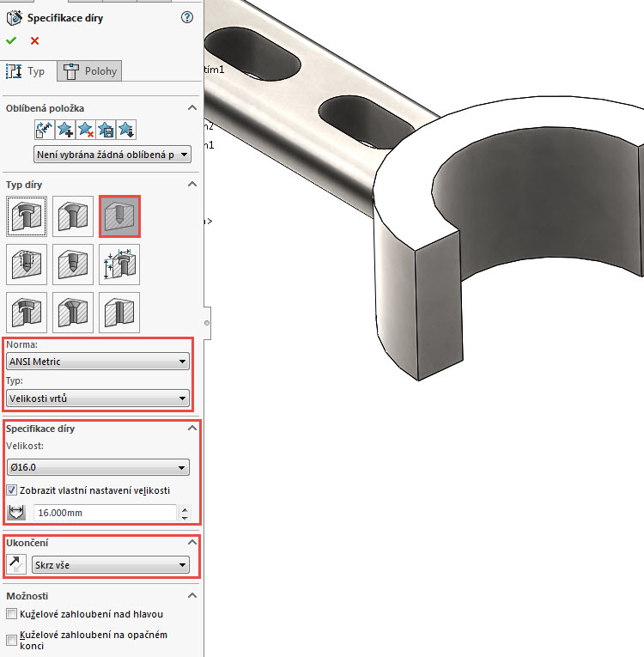Switch to the Typ tab
This screenshot has height=657, width=644.
(x=28, y=71)
